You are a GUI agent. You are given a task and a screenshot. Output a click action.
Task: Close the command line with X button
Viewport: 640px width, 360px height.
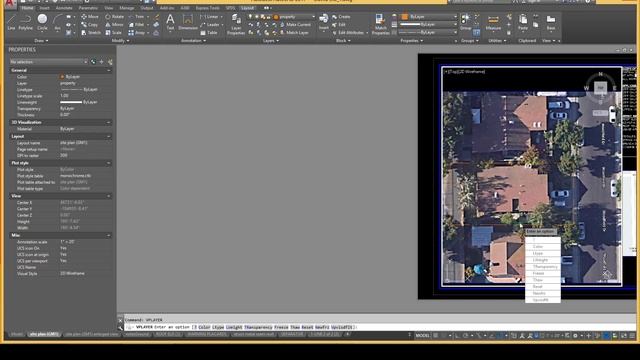tap(120, 320)
